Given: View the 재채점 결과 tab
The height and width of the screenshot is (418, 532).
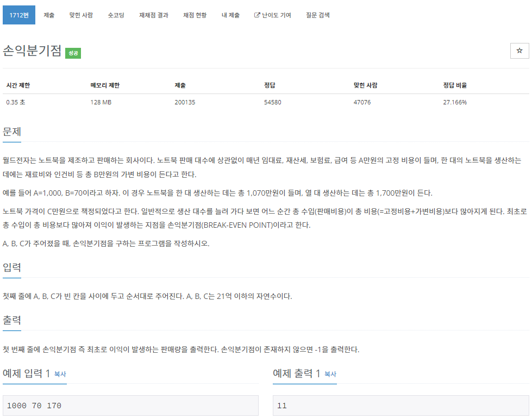Looking at the screenshot, I should 154,15.
